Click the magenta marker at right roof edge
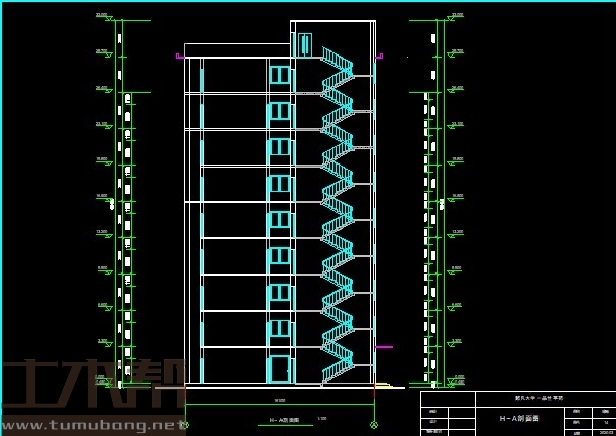 pyautogui.click(x=380, y=57)
